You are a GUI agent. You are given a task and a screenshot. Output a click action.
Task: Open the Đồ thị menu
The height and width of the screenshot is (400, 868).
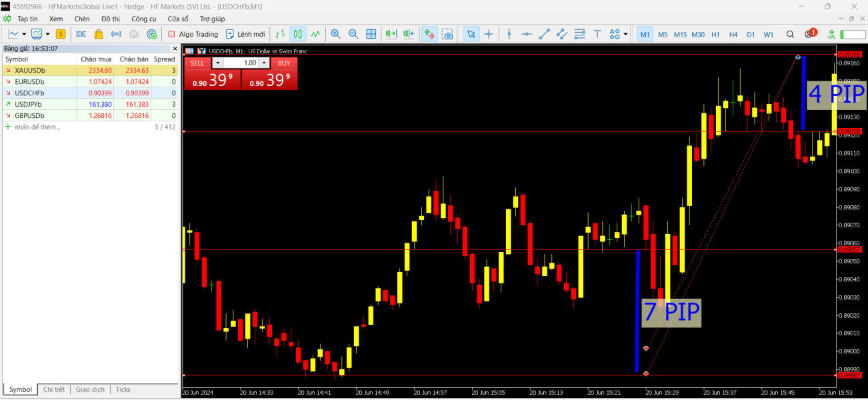(x=111, y=19)
